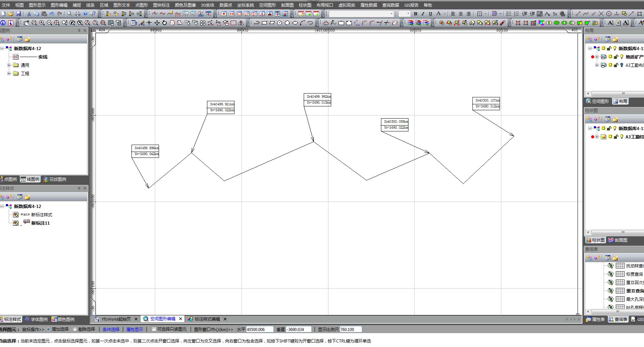The width and height of the screenshot is (644, 347).
Task: Click the new folder icon in 图例 panel
Action: point(27,39)
